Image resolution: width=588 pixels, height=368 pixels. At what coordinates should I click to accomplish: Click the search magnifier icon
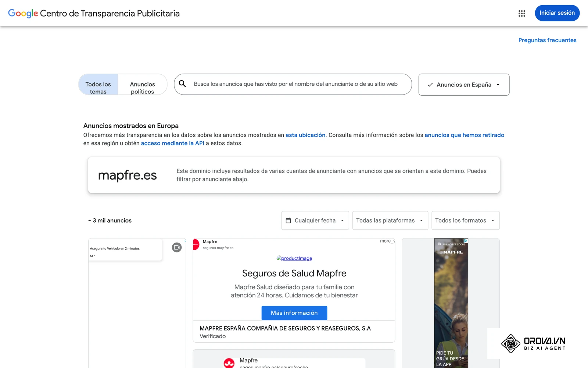[182, 84]
